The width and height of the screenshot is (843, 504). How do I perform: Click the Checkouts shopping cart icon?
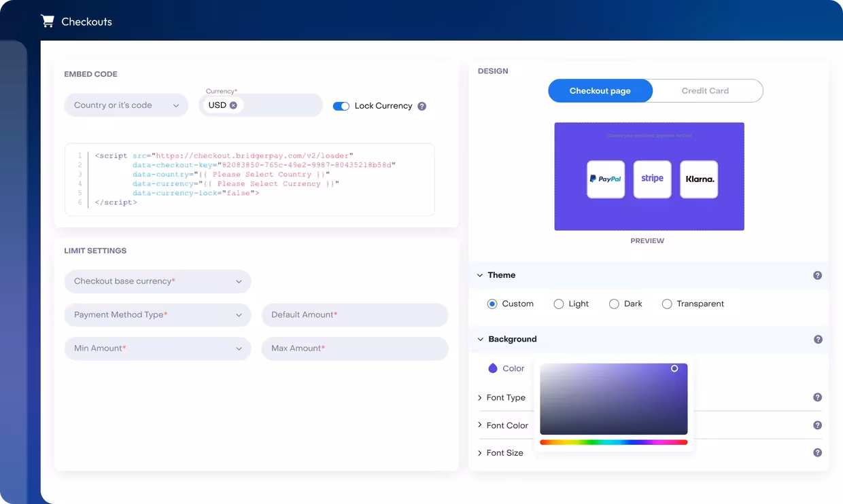tap(48, 22)
